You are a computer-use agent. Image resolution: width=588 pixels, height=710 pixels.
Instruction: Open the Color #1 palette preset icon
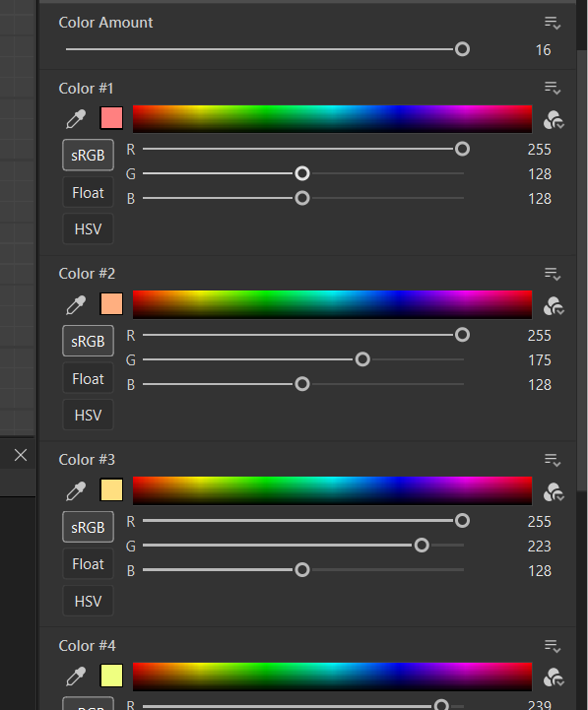(x=554, y=120)
